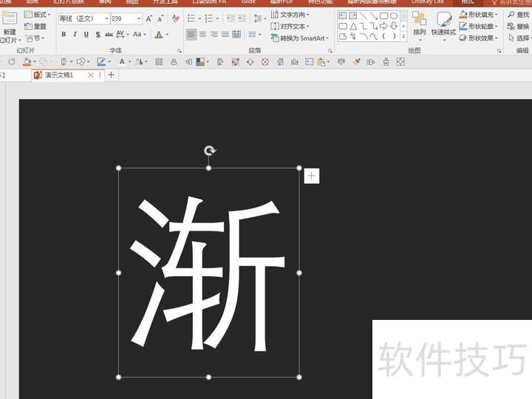Screen dimensions: 532x399
Task: Enable left text alignment
Action: (x=191, y=35)
